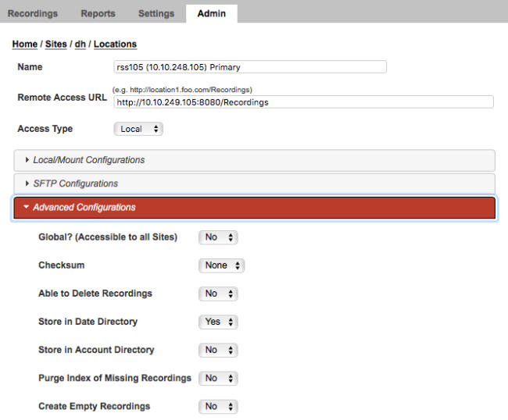Open the Recordings tab
The image size is (508, 420).
(x=32, y=13)
